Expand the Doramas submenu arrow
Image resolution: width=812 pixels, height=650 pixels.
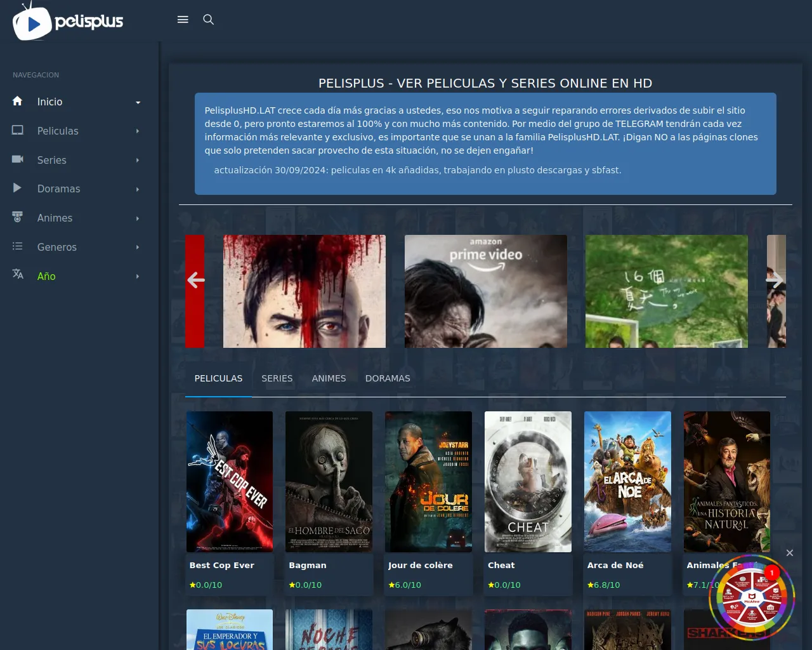pyautogui.click(x=138, y=189)
